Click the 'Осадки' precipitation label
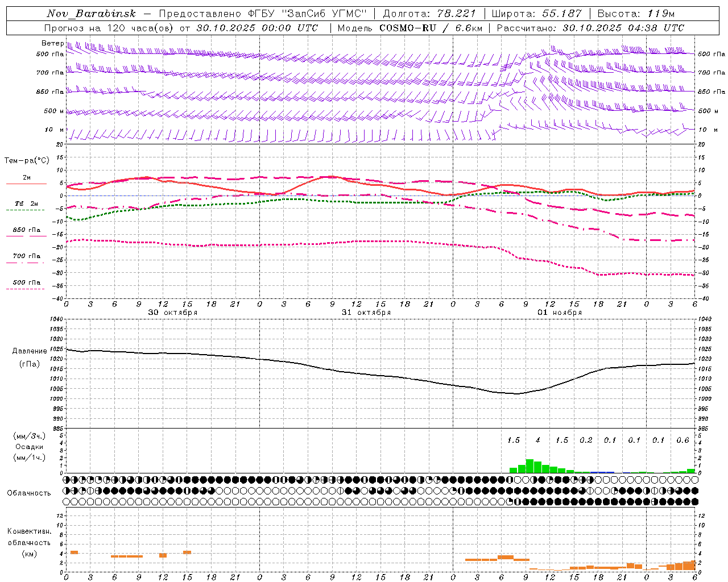This screenshot has width=728, height=582. click(x=29, y=447)
